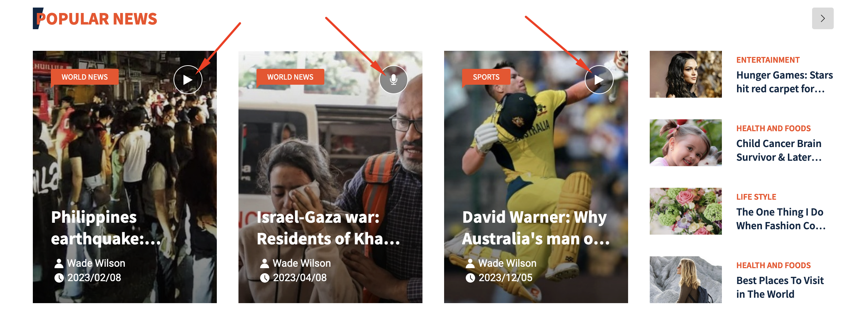The height and width of the screenshot is (328, 868).
Task: Open the David Warner headline
Action: 536,228
